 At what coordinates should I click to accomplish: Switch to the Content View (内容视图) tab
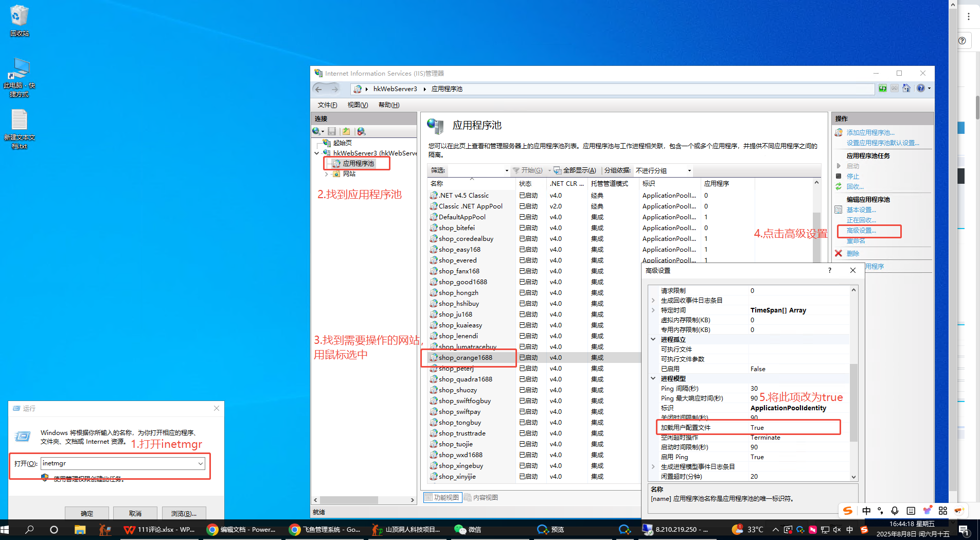[482, 497]
